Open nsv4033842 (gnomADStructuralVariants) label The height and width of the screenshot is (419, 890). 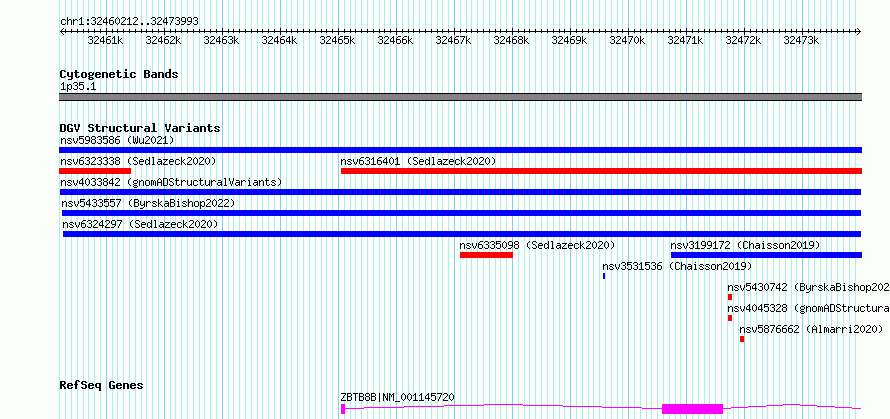pos(171,182)
